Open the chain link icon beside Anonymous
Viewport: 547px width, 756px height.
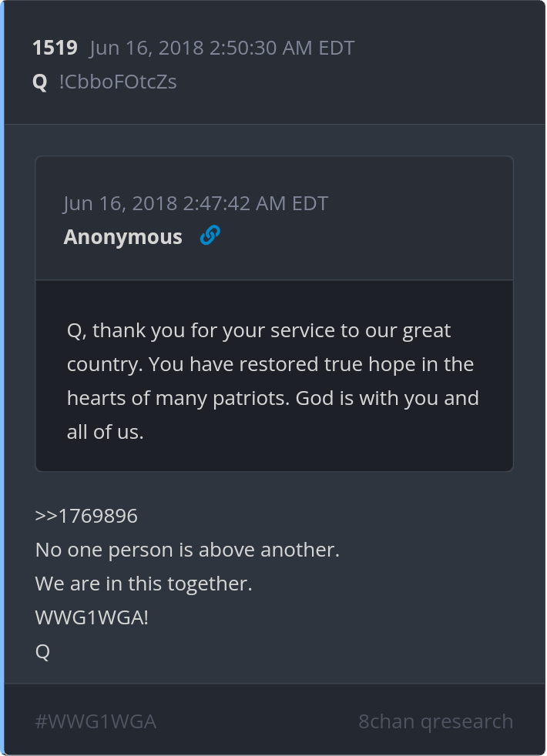210,236
